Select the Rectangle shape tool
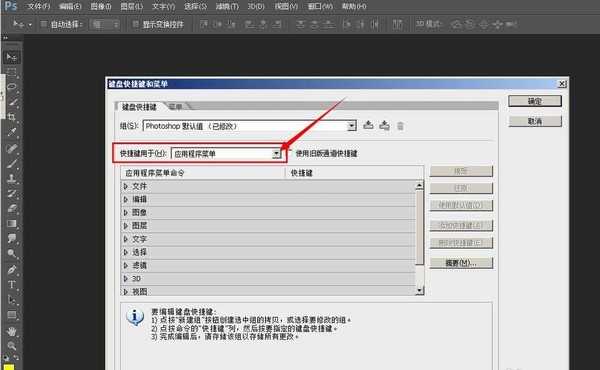 pyautogui.click(x=11, y=315)
